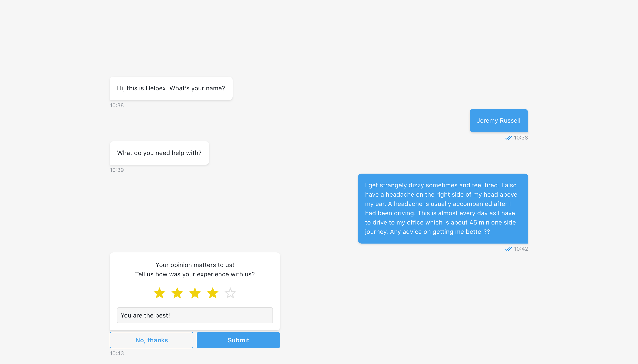The width and height of the screenshot is (638, 364).
Task: Dismiss survey with No, thanks
Action: point(151,340)
